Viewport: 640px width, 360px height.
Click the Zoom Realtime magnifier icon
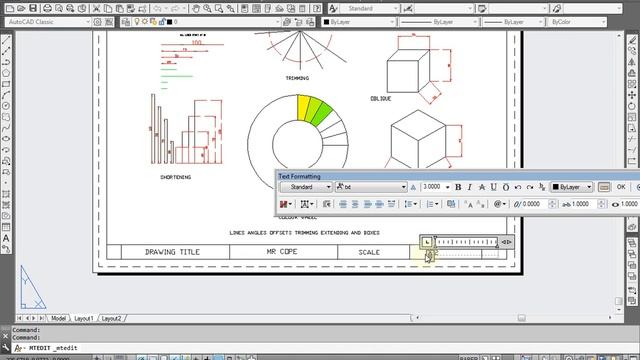pos(207,8)
